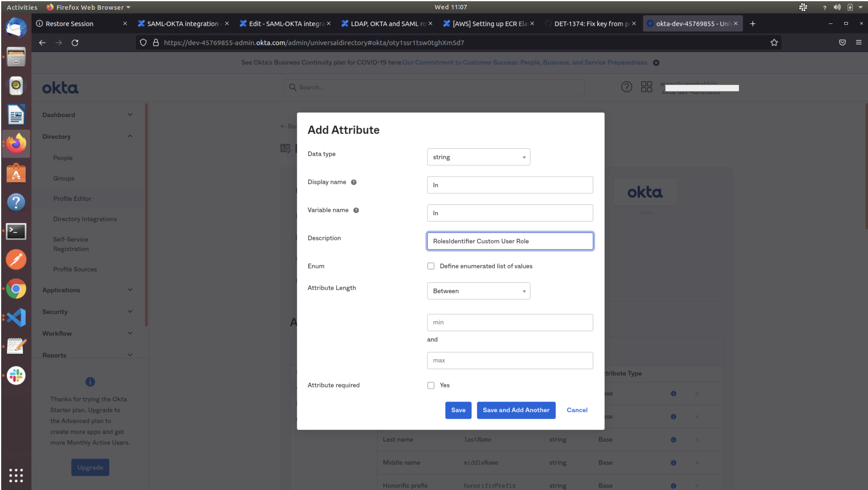Click the Save and Add Another button
This screenshot has height=490, width=868.
(x=516, y=410)
